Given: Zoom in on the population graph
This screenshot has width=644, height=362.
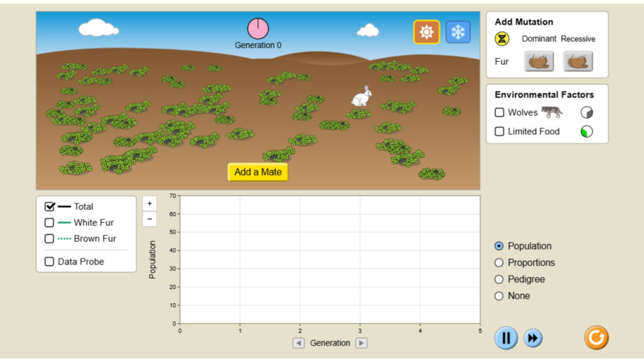Looking at the screenshot, I should 149,203.
